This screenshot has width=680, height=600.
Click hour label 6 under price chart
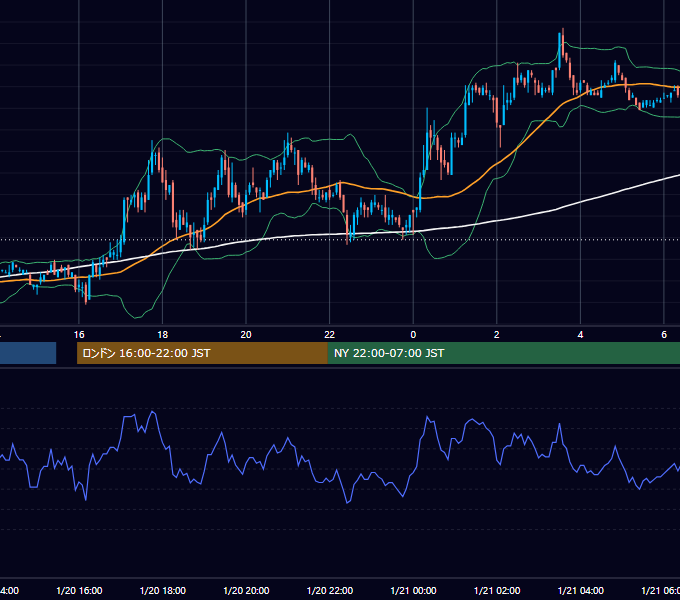point(664,334)
